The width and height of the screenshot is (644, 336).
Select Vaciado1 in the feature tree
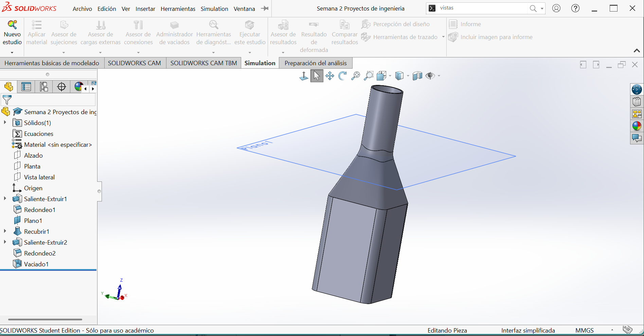point(36,264)
